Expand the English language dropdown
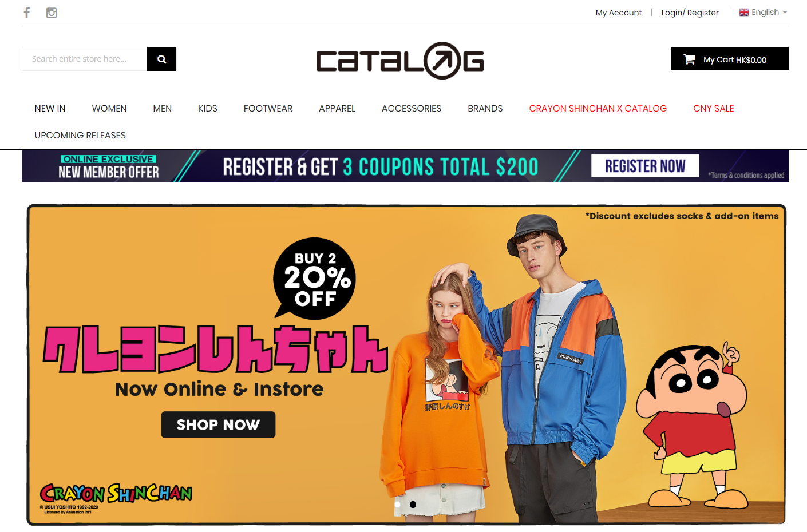 coord(764,13)
